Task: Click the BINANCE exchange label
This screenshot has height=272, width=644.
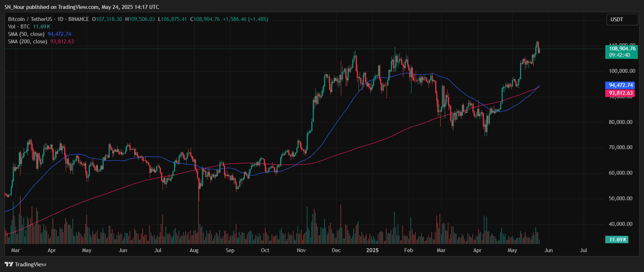Action: 78,19
